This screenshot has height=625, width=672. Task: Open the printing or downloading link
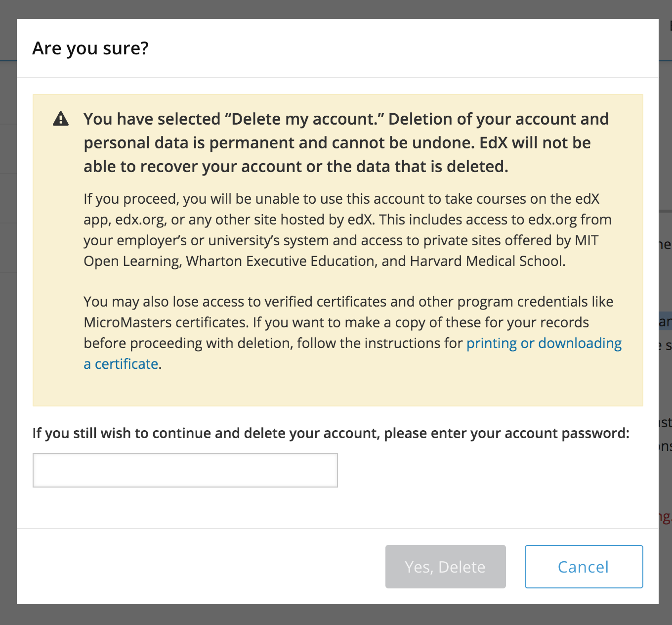click(x=544, y=343)
